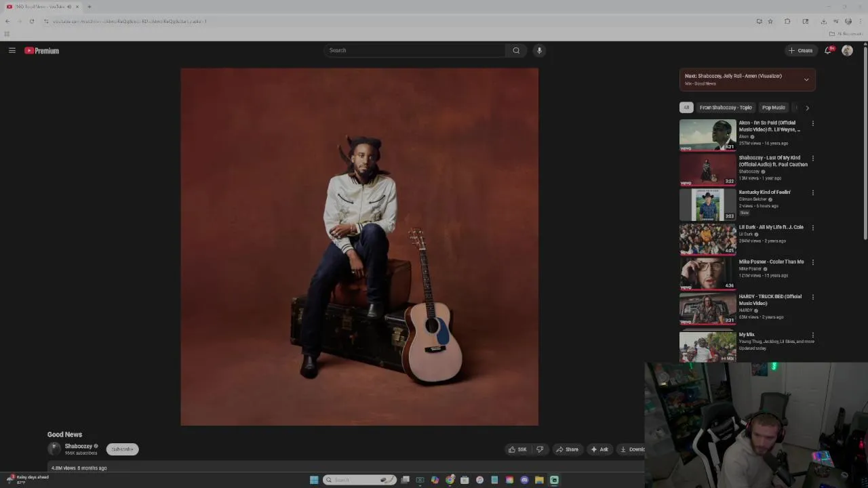Play Akon I'm So Paid thumbnail
Viewport: 868px width, 488px height.
(707, 135)
